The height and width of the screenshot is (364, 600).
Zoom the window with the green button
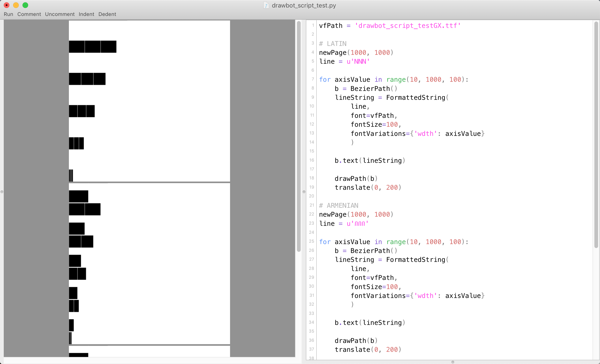(x=25, y=5)
